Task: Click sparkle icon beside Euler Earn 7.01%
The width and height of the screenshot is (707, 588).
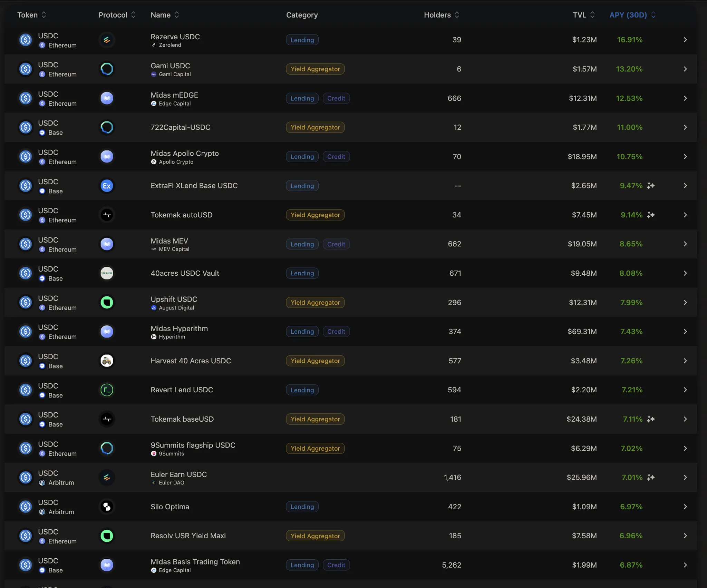Action: [x=651, y=478]
